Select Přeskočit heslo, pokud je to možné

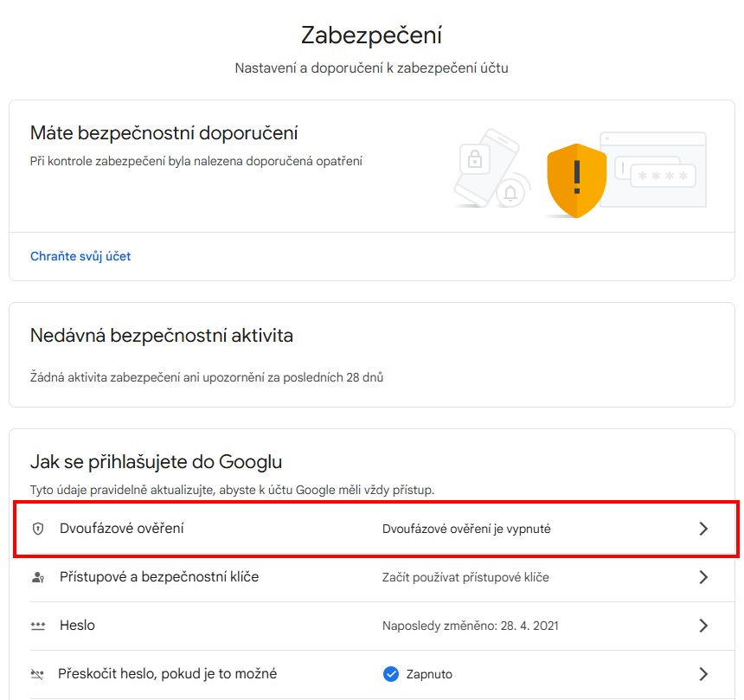click(x=168, y=674)
